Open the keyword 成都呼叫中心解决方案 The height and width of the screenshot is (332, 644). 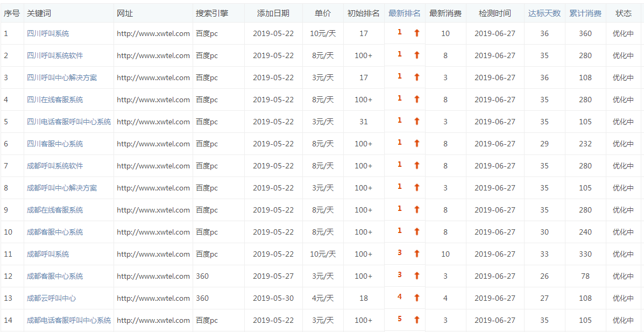(62, 188)
